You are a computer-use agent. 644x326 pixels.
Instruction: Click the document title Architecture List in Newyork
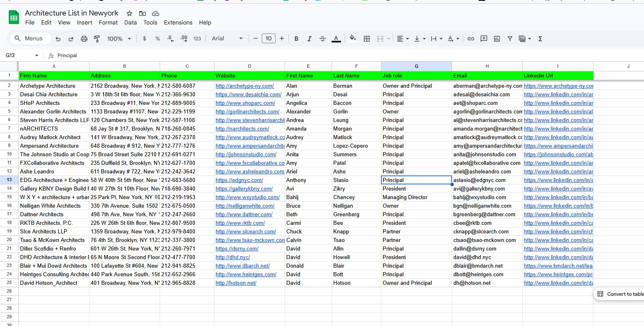(71, 13)
